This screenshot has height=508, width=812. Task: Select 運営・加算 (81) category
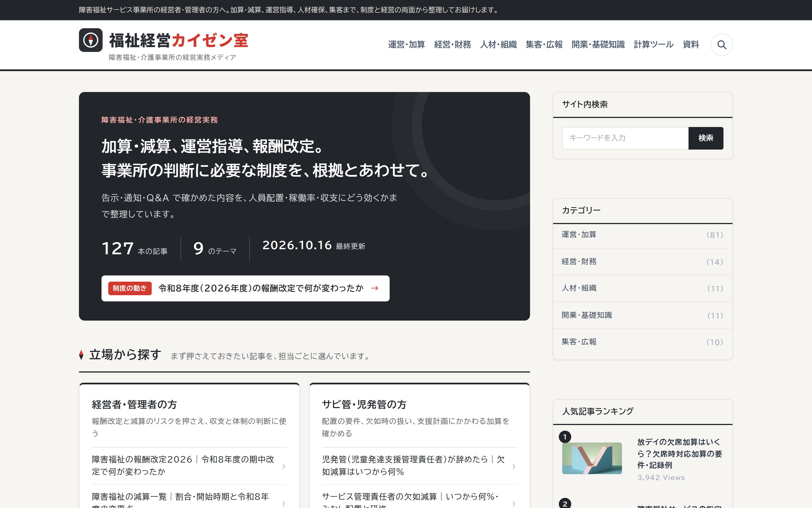point(643,235)
